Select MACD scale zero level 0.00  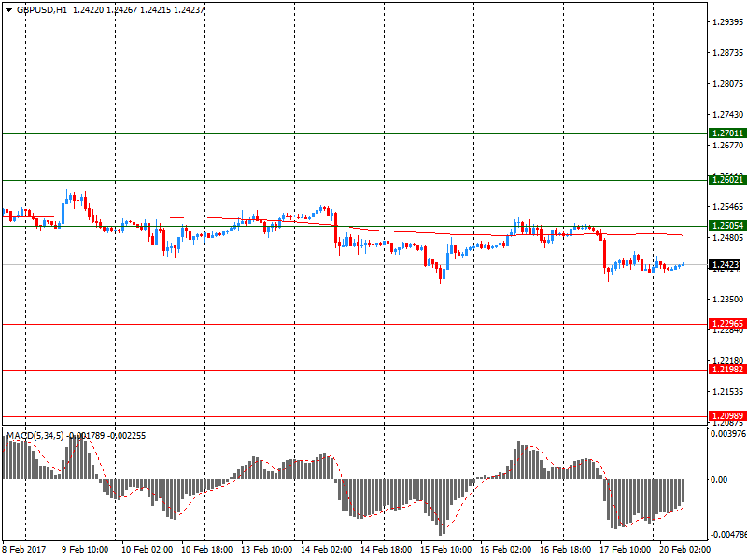pos(719,479)
